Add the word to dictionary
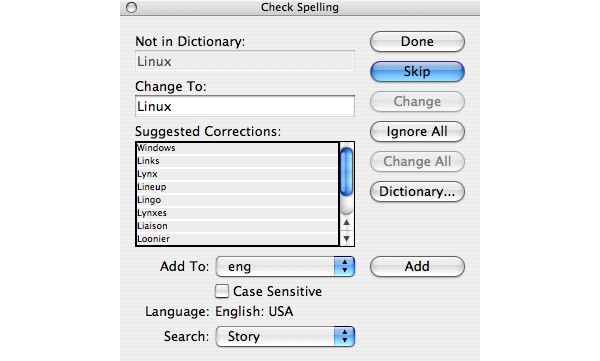This screenshot has height=361, width=600. click(x=417, y=266)
